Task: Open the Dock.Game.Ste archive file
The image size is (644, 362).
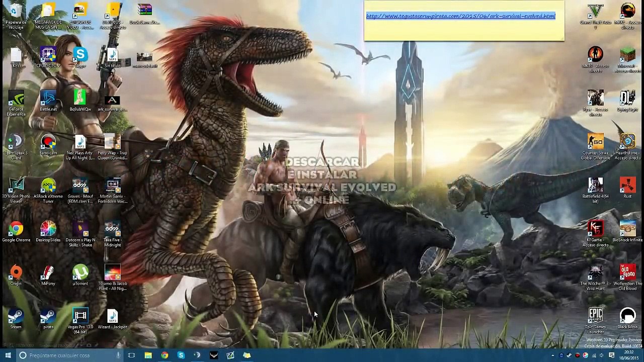Action: pos(144,14)
